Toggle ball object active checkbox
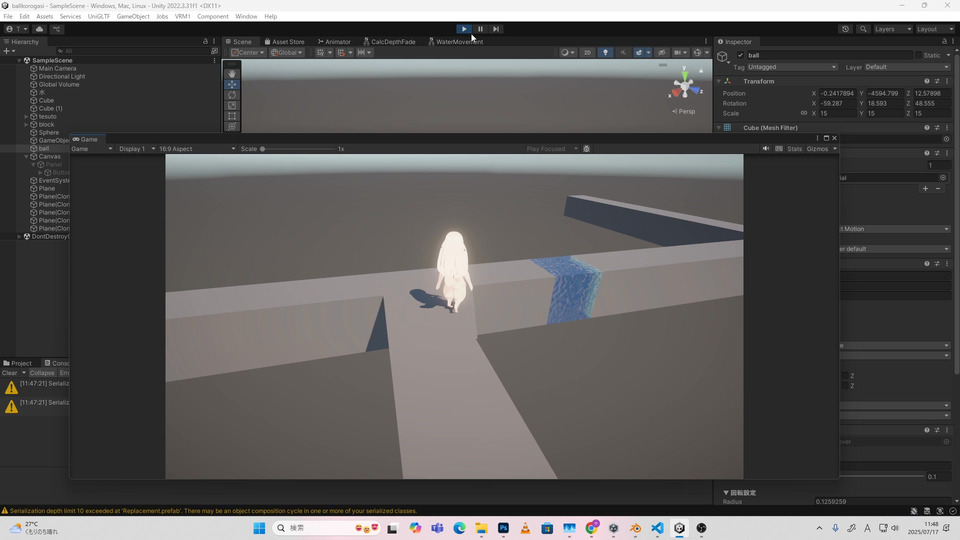The width and height of the screenshot is (960, 540). click(x=740, y=55)
